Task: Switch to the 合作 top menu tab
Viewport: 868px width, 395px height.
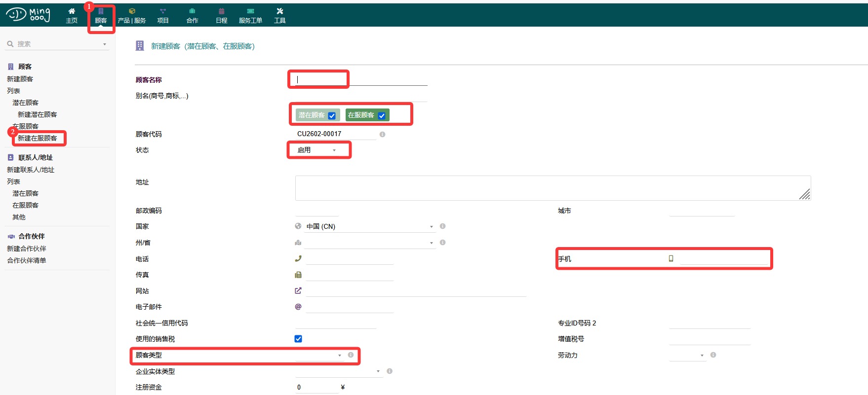Action: click(x=192, y=15)
